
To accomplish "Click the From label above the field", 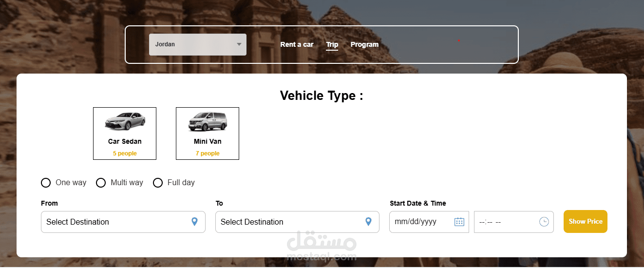I will coord(49,203).
